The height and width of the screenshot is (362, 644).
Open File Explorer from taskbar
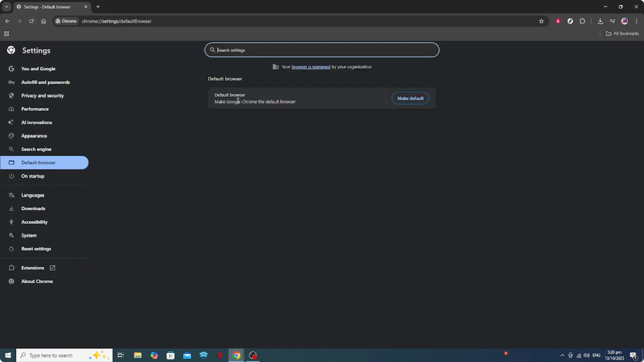coord(138,355)
